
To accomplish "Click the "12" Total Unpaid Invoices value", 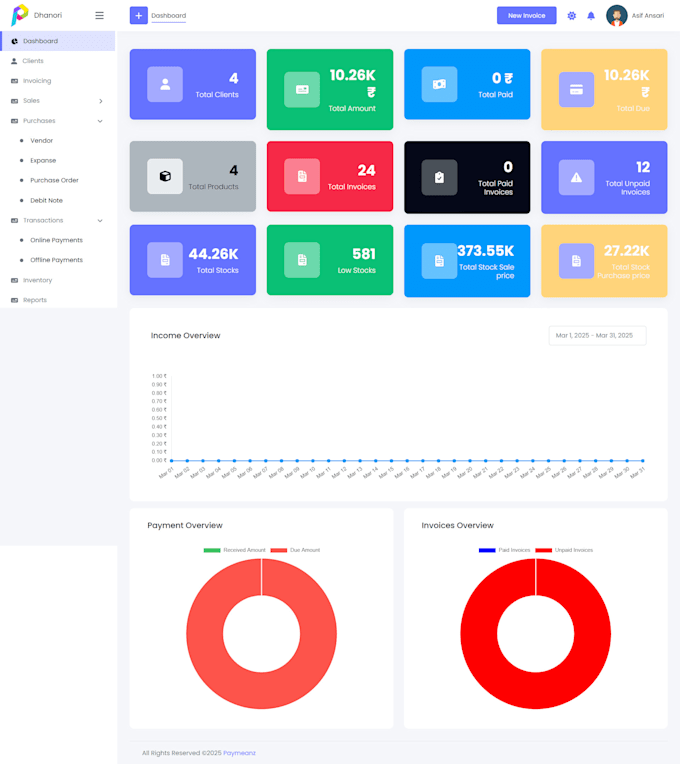I will [x=643, y=168].
